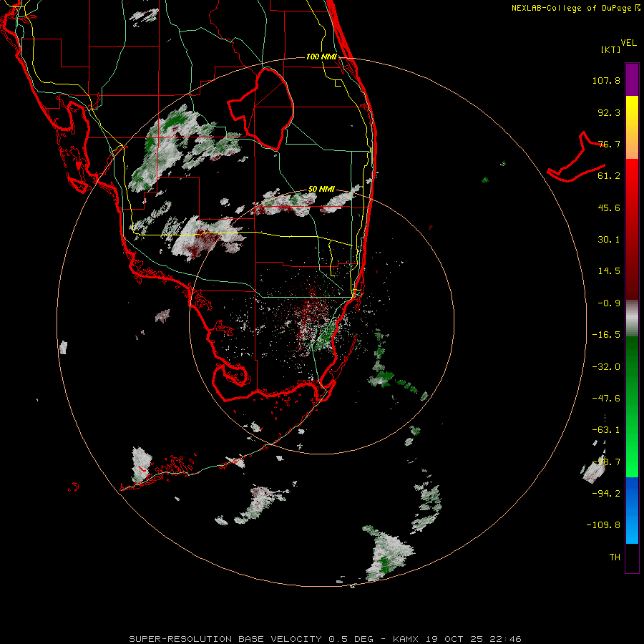Click the 61.2 scale value
This screenshot has height=644, width=644.
click(x=609, y=176)
